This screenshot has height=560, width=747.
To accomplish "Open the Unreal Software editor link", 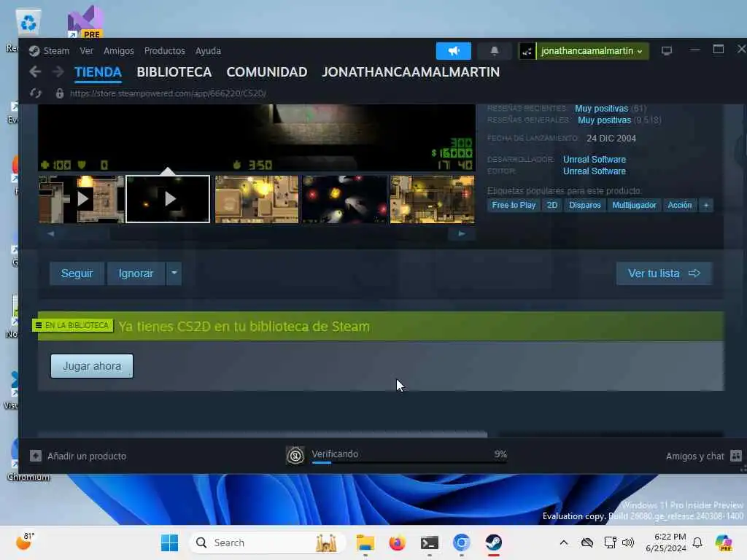I will pos(594,171).
